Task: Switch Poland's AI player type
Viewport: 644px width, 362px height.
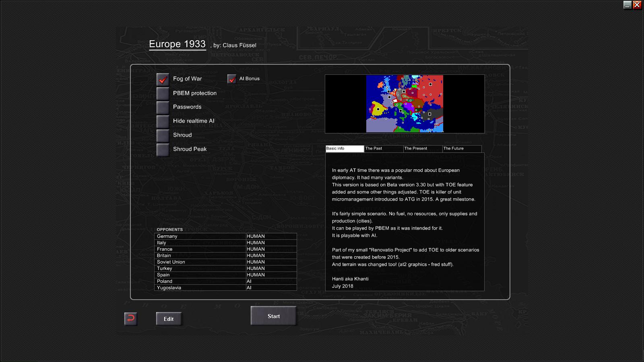Action: (271, 282)
